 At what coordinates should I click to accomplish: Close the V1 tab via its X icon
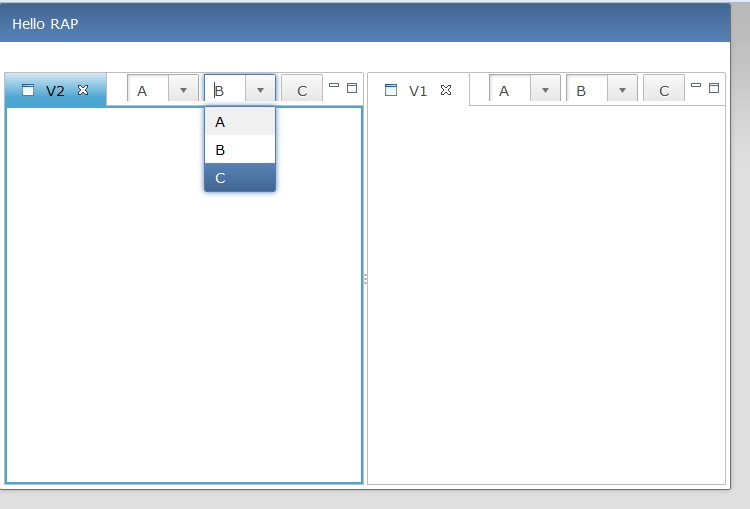(446, 90)
